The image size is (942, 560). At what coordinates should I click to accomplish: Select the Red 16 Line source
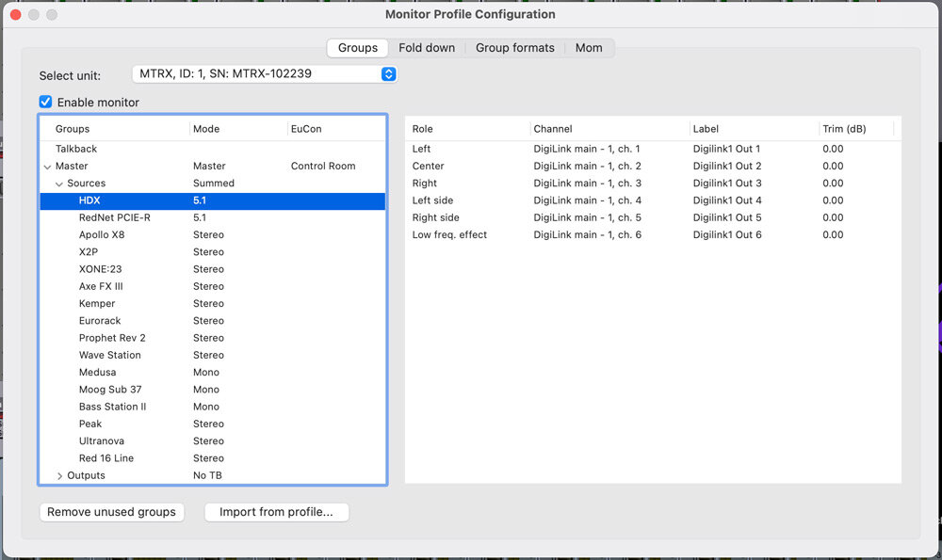tap(213, 458)
